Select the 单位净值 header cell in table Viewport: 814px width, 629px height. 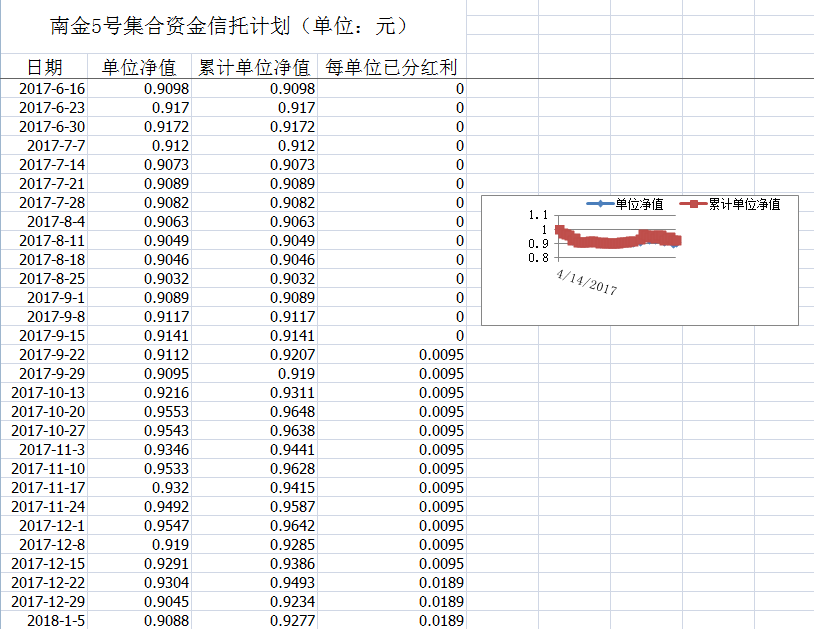(x=139, y=67)
